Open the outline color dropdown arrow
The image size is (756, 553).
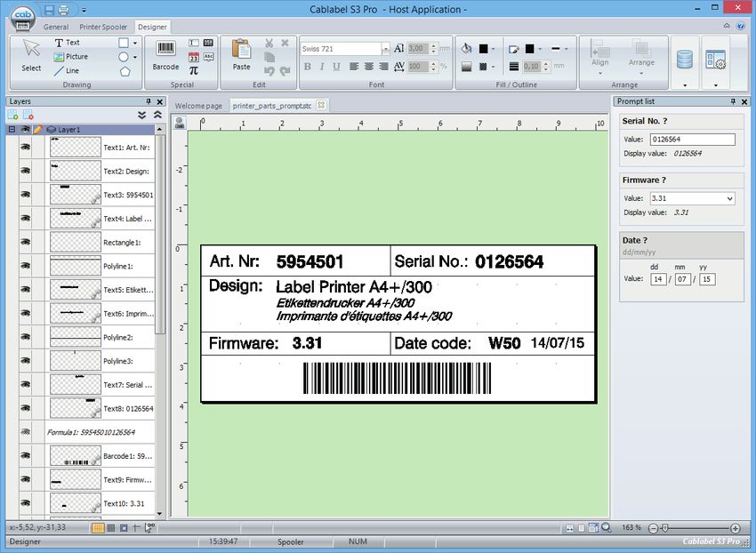(540, 49)
